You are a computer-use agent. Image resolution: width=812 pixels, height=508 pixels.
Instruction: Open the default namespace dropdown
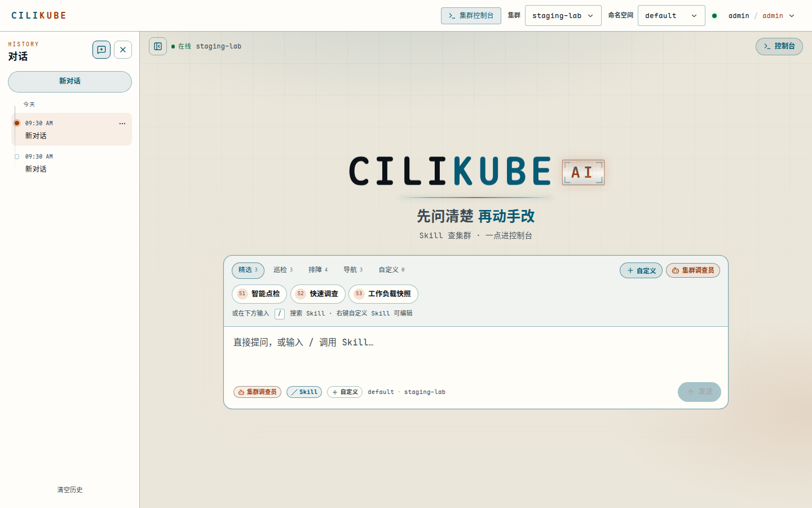[x=671, y=16]
